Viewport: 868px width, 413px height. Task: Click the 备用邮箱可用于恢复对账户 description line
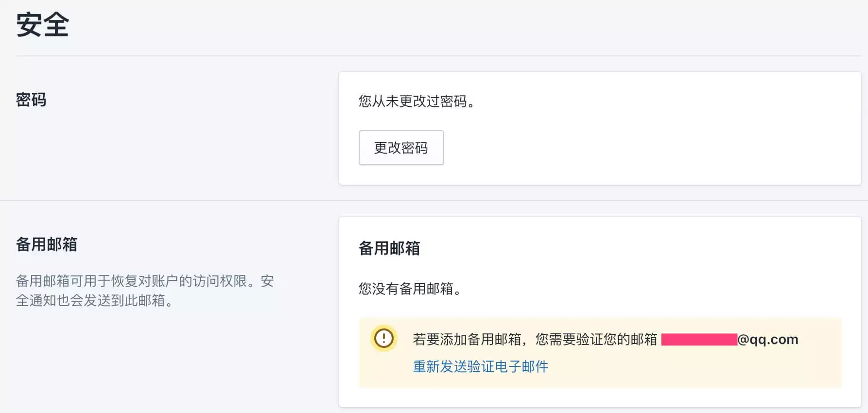point(145,281)
